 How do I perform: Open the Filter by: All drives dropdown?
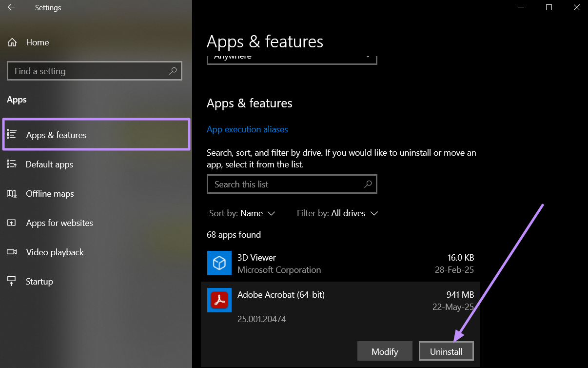click(337, 213)
